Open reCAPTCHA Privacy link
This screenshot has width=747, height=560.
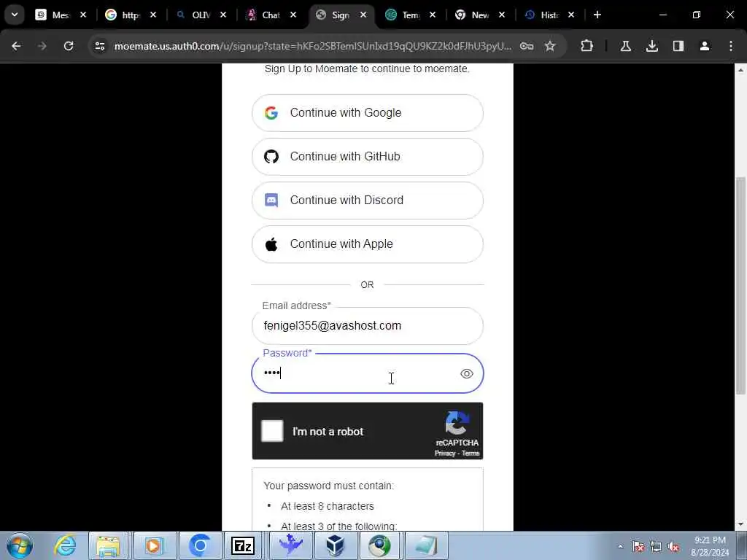click(444, 454)
